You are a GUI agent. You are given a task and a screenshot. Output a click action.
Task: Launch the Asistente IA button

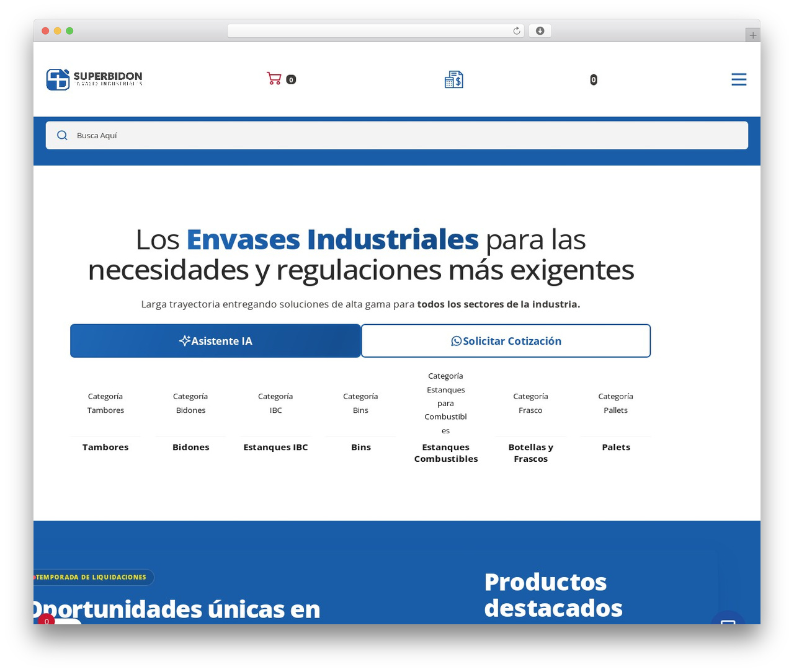(215, 341)
